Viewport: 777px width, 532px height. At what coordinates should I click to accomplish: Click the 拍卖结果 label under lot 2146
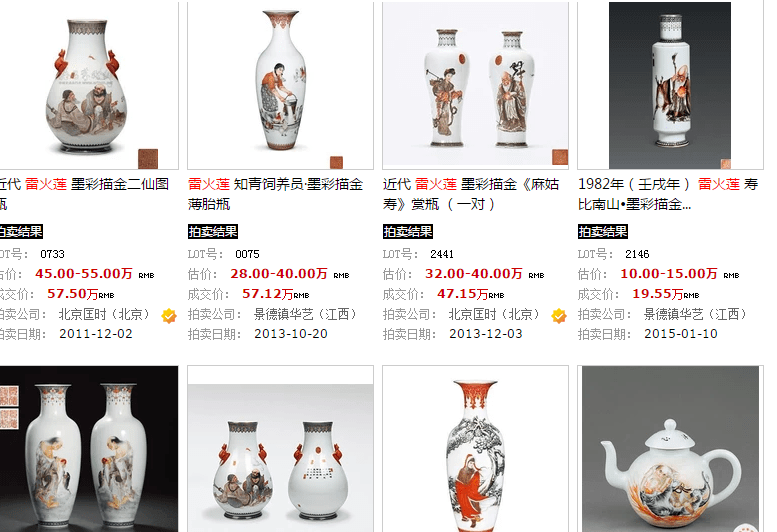click(x=603, y=231)
